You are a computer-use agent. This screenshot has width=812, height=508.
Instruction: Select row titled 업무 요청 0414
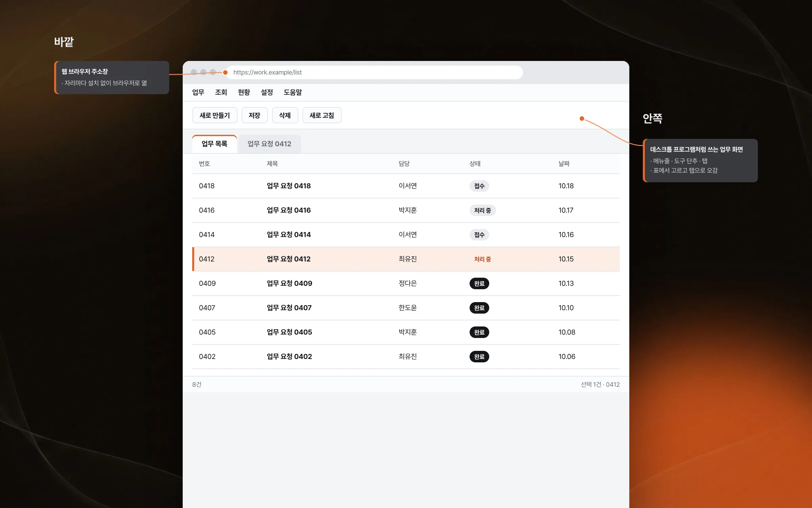click(406, 235)
